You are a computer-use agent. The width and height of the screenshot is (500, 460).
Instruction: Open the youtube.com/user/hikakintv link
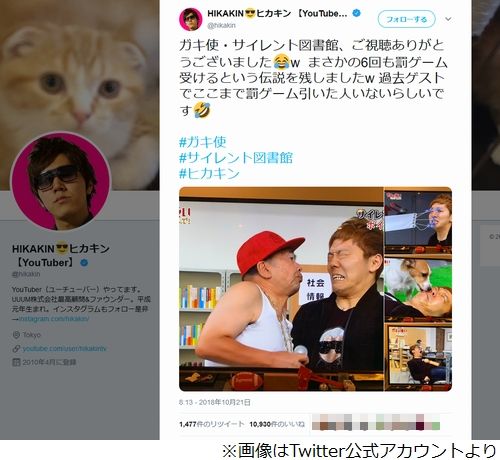tap(64, 349)
